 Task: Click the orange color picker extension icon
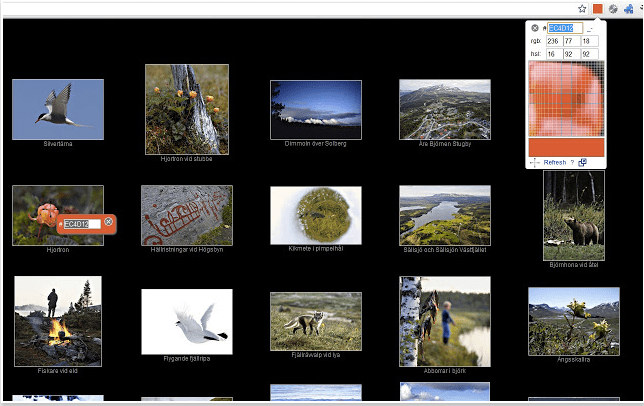pos(598,9)
